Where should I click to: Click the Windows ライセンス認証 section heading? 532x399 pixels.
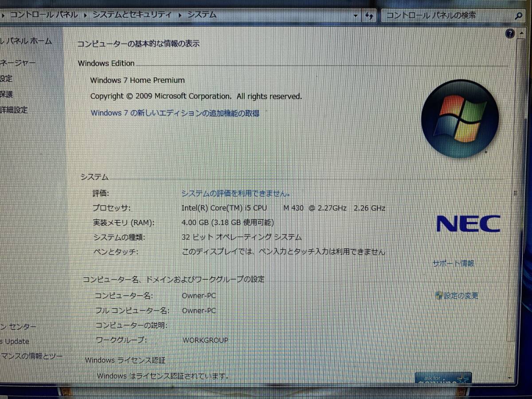coord(125,360)
